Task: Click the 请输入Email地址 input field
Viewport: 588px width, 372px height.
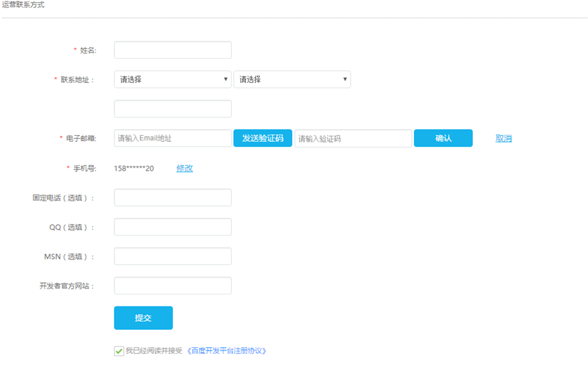Action: (172, 138)
